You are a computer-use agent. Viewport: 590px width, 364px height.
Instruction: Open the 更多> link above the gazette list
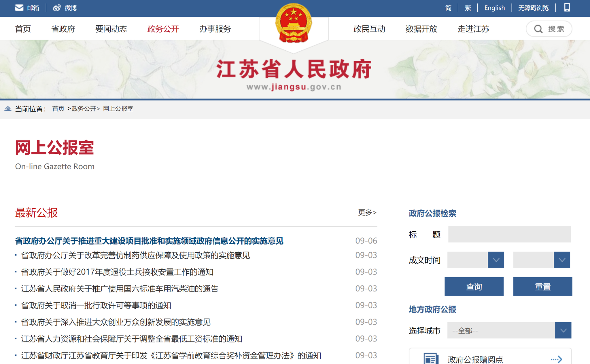[367, 212]
